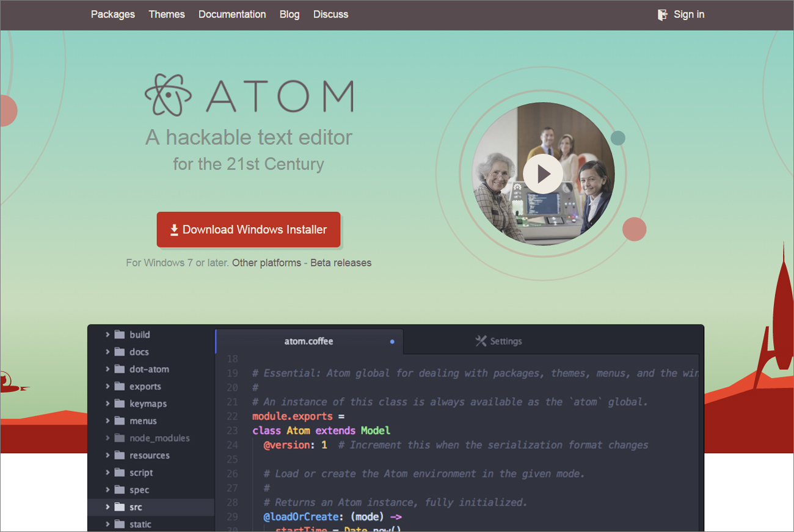794x532 pixels.
Task: Click the "module.exports =" code line
Action: coord(299,417)
